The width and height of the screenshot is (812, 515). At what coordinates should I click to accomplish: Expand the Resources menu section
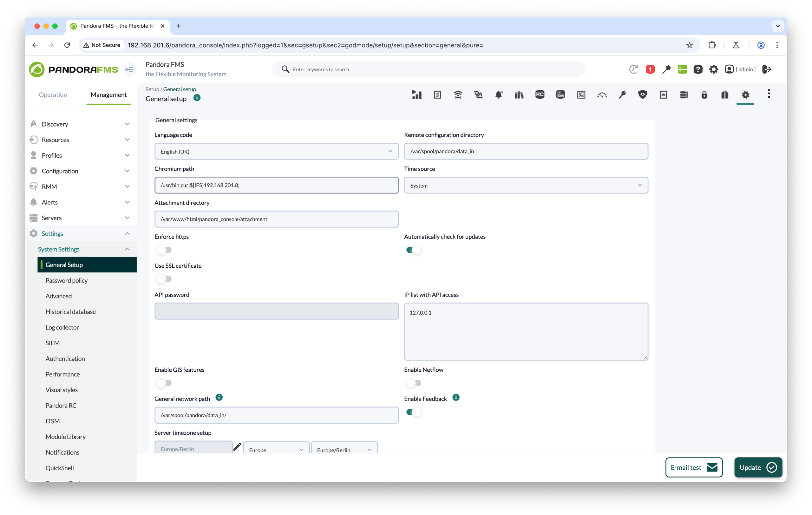click(81, 140)
